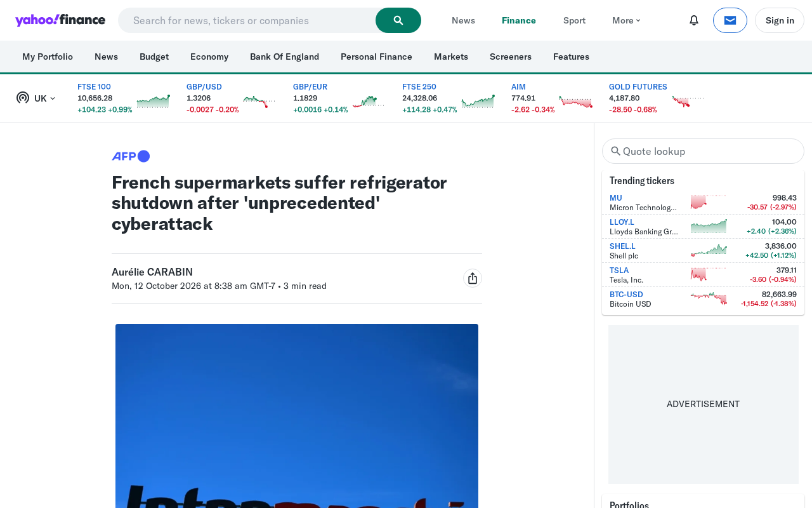
Task: Expand the UK region selector
Action: 36,98
